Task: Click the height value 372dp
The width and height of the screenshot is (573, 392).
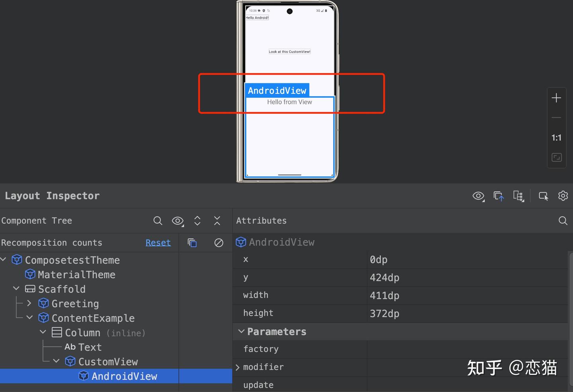Action: [384, 314]
